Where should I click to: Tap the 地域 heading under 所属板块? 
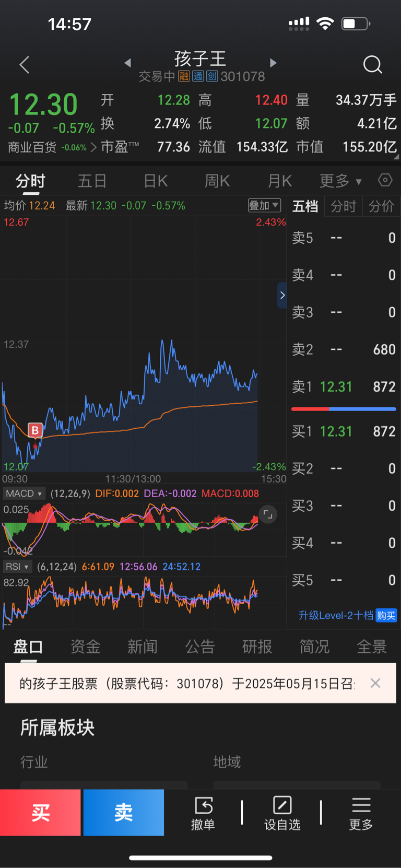(x=227, y=762)
